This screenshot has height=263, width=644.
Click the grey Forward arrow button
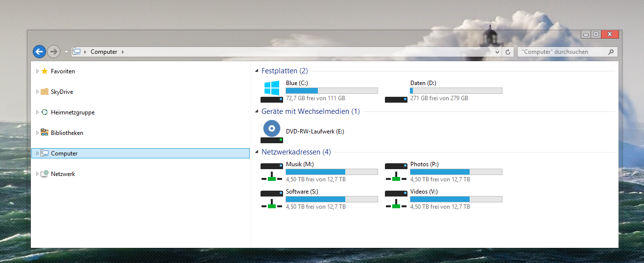point(54,51)
